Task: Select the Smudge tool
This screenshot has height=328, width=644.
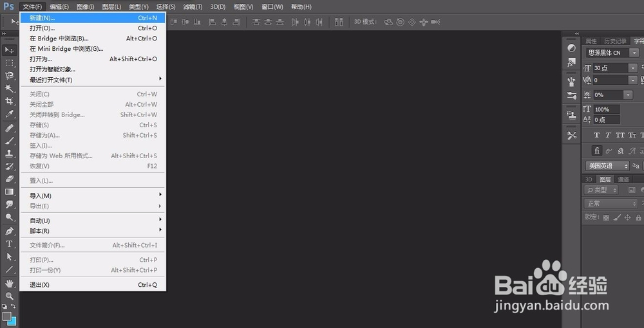Action: 9,205
